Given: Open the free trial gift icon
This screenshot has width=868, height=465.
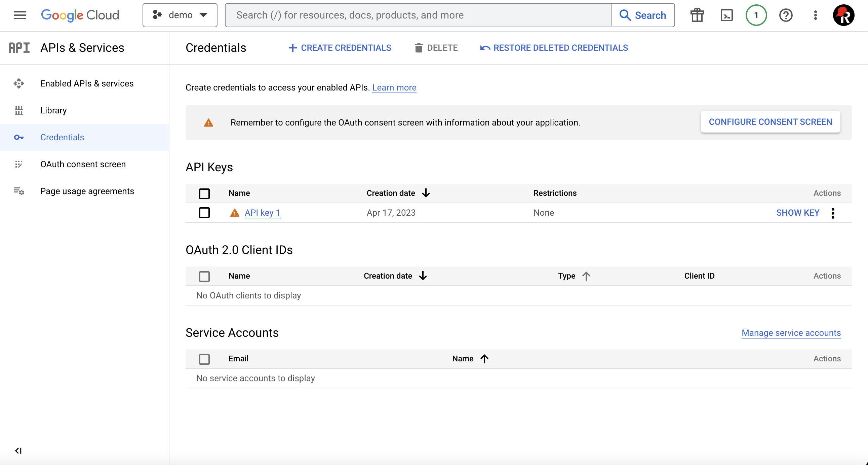Looking at the screenshot, I should pos(697,15).
